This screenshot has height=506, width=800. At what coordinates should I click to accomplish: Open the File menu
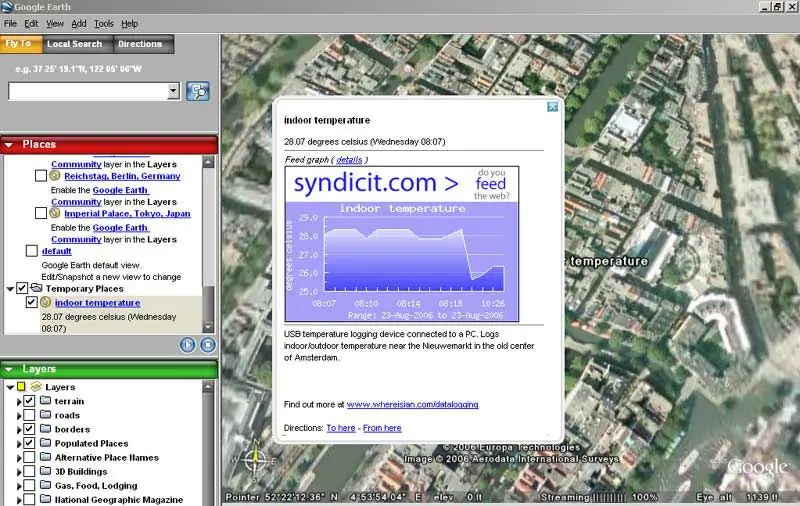(10, 23)
